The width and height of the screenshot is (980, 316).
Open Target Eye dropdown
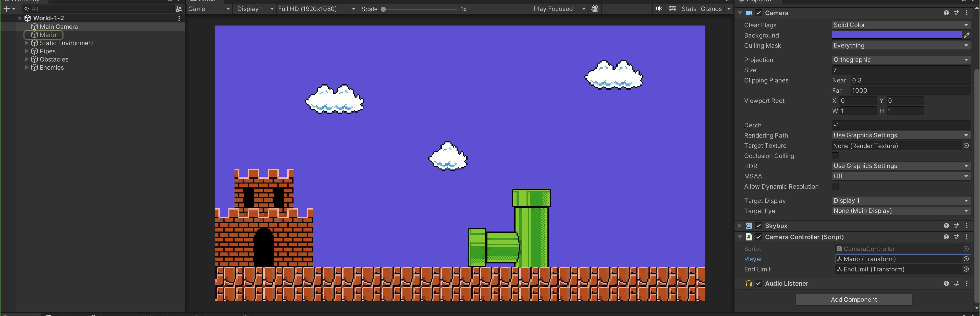[x=901, y=211]
